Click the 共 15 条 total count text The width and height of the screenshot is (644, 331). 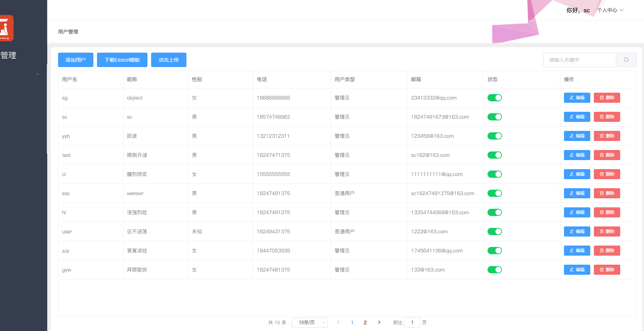coord(277,322)
